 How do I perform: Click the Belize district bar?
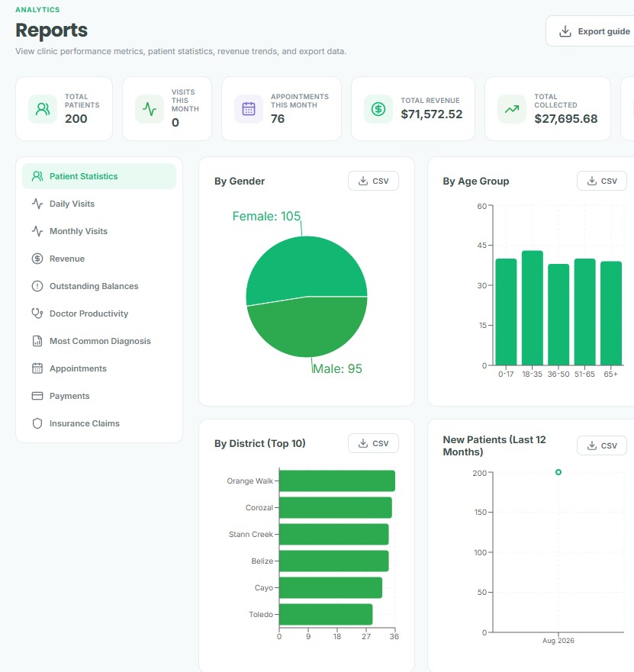[334, 561]
